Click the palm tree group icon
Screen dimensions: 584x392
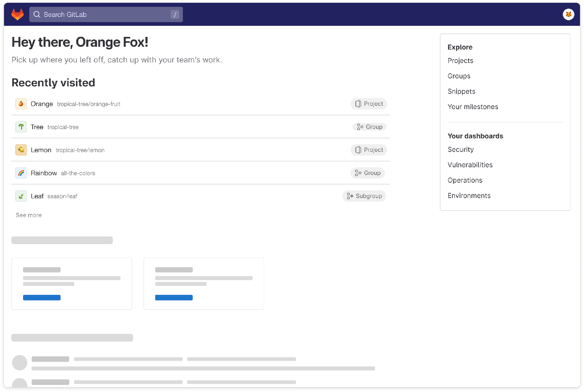coord(21,127)
